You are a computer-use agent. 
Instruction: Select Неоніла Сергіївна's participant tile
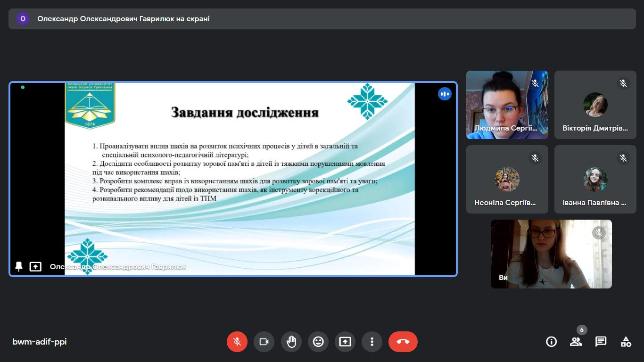[507, 179]
